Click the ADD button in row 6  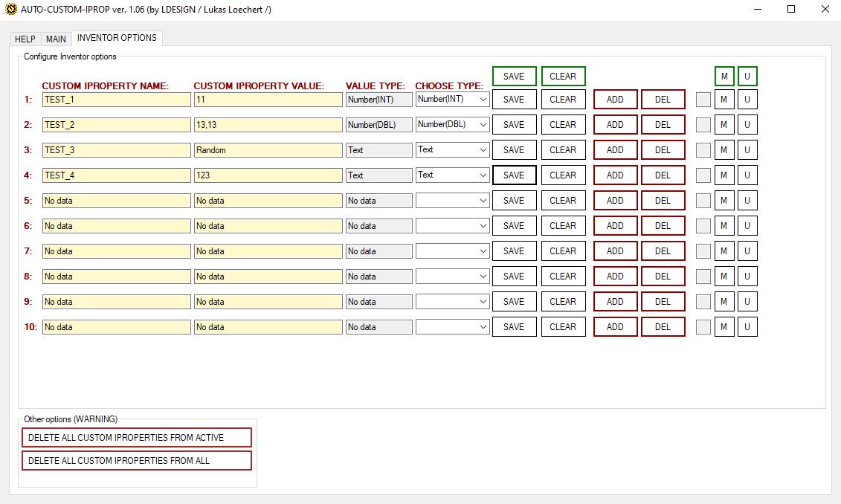615,226
